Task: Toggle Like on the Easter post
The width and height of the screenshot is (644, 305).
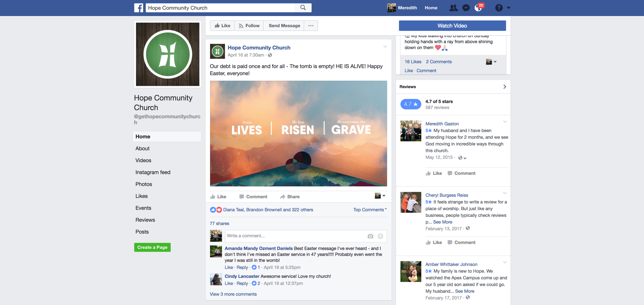Action: [x=218, y=197]
